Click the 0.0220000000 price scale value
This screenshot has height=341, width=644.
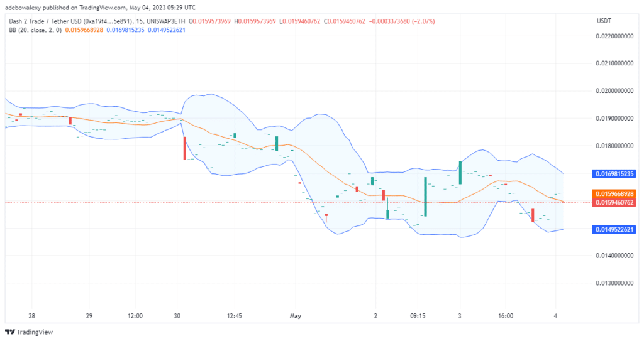[614, 36]
